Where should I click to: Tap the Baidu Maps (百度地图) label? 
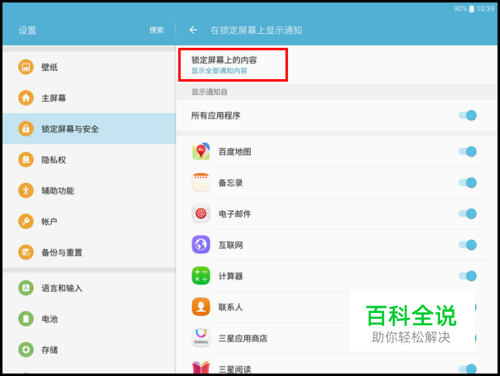point(235,152)
